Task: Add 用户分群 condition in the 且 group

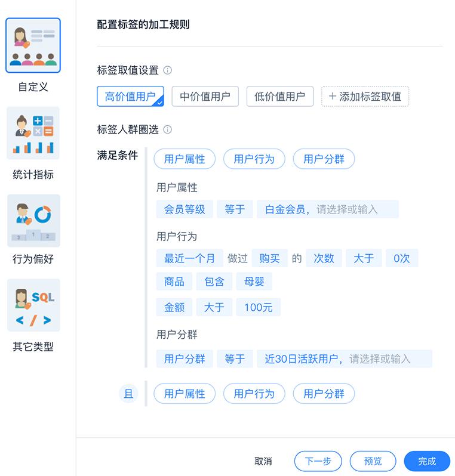Action: 324,394
